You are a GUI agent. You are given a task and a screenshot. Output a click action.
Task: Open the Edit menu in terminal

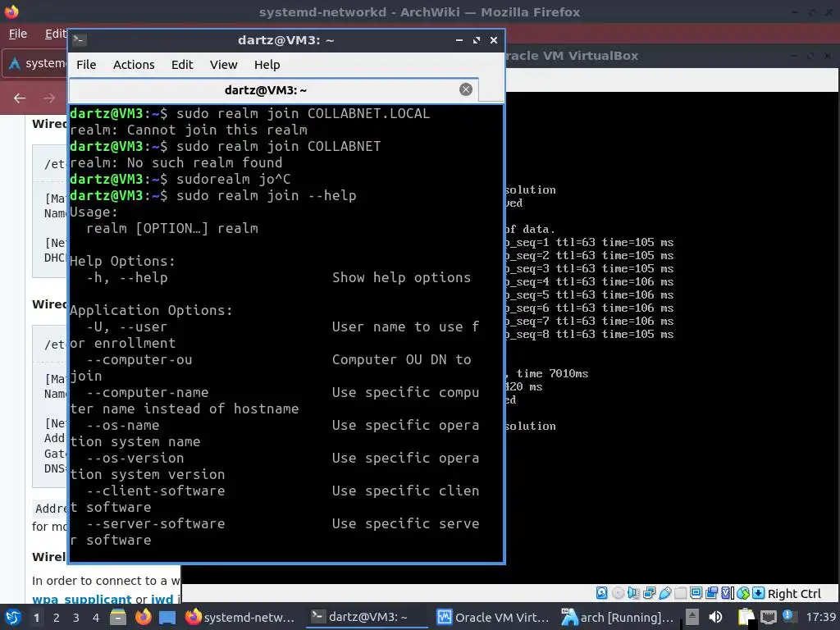182,65
